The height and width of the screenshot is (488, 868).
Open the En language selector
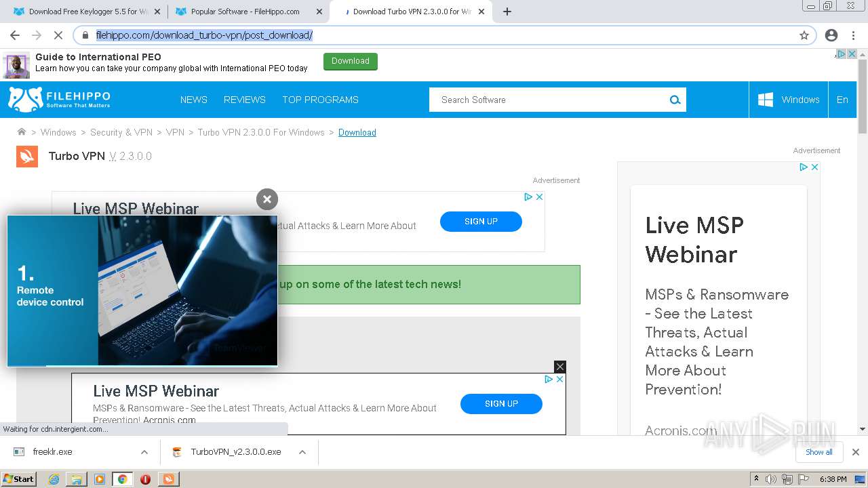(842, 100)
